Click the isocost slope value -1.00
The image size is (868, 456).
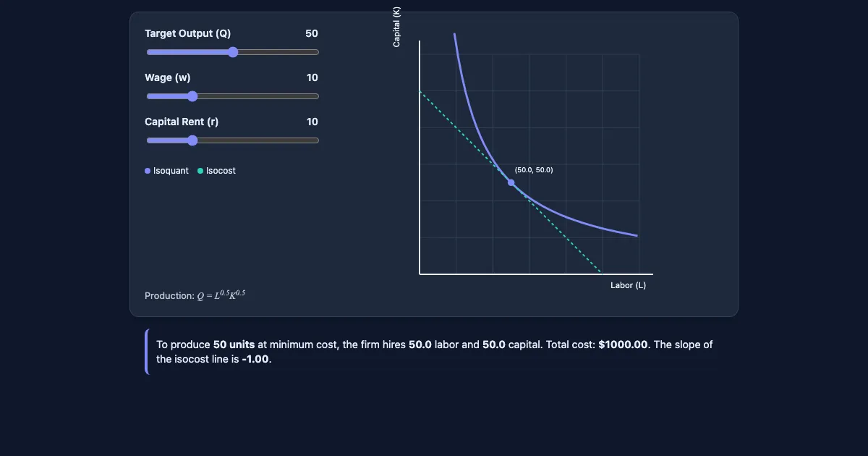[255, 359]
